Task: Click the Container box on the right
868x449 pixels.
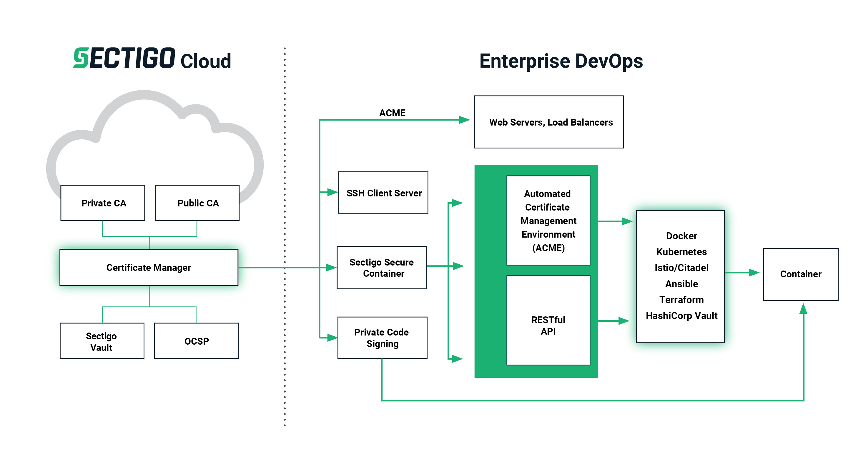Action: point(800,274)
